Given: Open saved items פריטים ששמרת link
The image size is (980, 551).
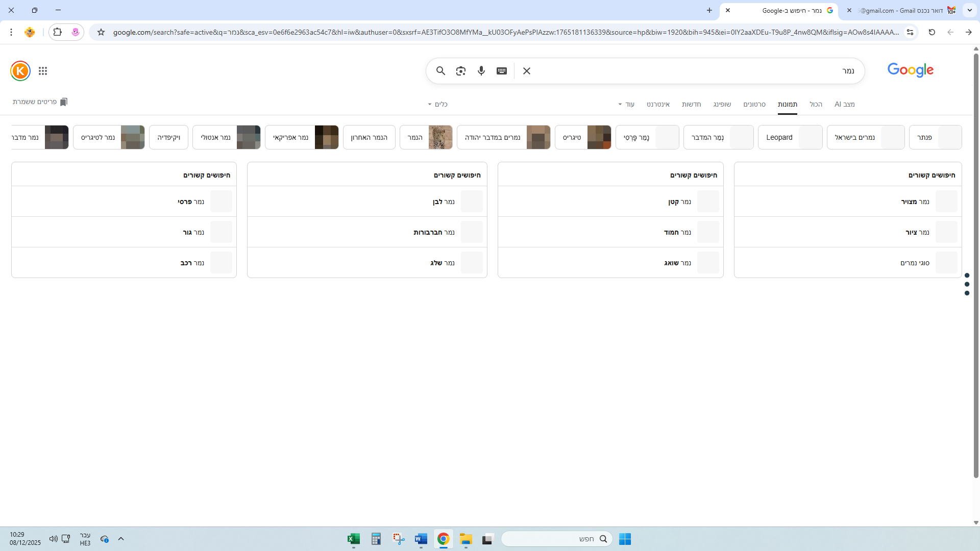Looking at the screenshot, I should click(x=40, y=102).
